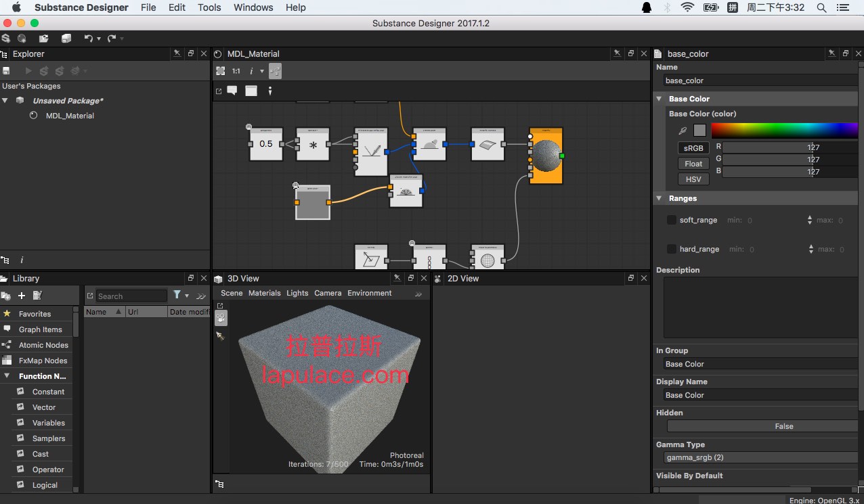Expand the 3D View menu overflow chevron
Viewport: 864px width, 504px height.
pyautogui.click(x=418, y=294)
